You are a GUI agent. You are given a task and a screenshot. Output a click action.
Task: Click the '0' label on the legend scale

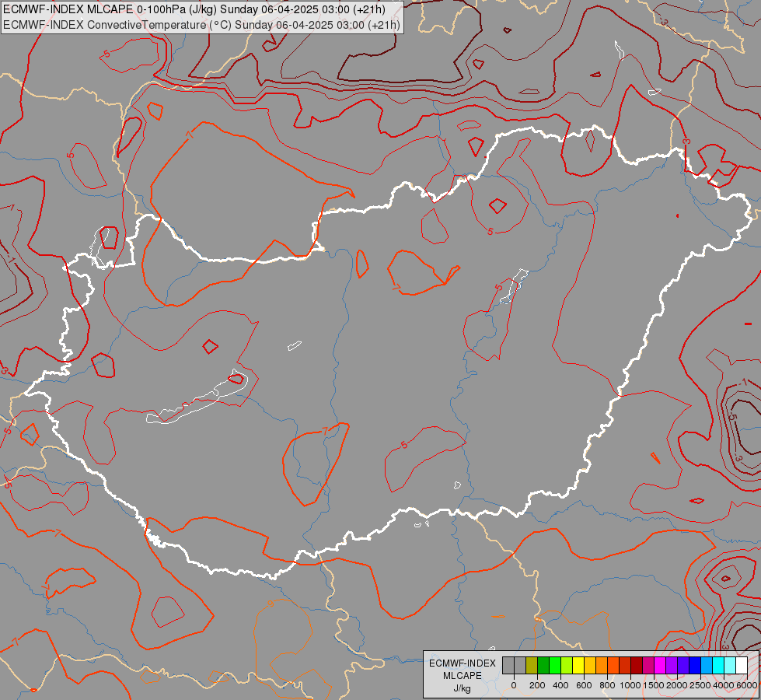514,685
